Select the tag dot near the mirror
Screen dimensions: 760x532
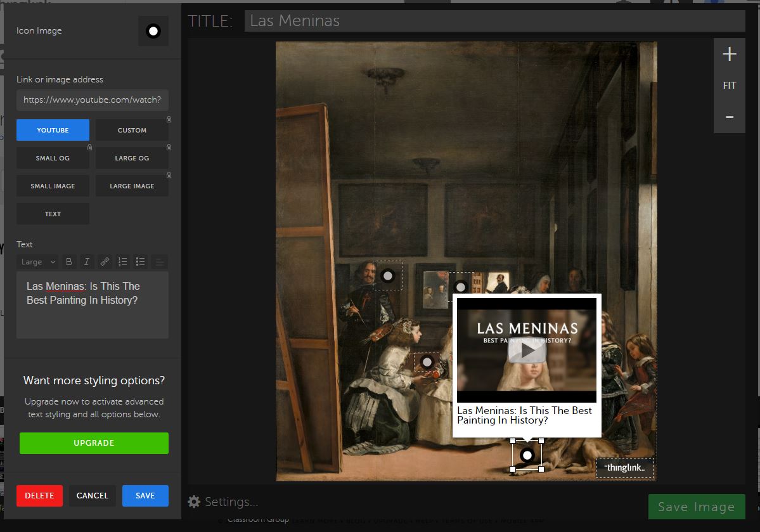pyautogui.click(x=461, y=287)
